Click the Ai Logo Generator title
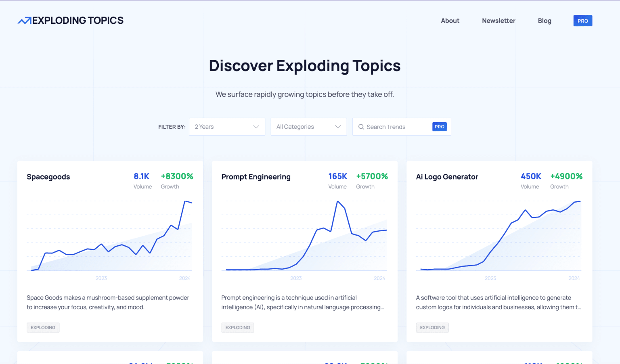 click(x=447, y=177)
